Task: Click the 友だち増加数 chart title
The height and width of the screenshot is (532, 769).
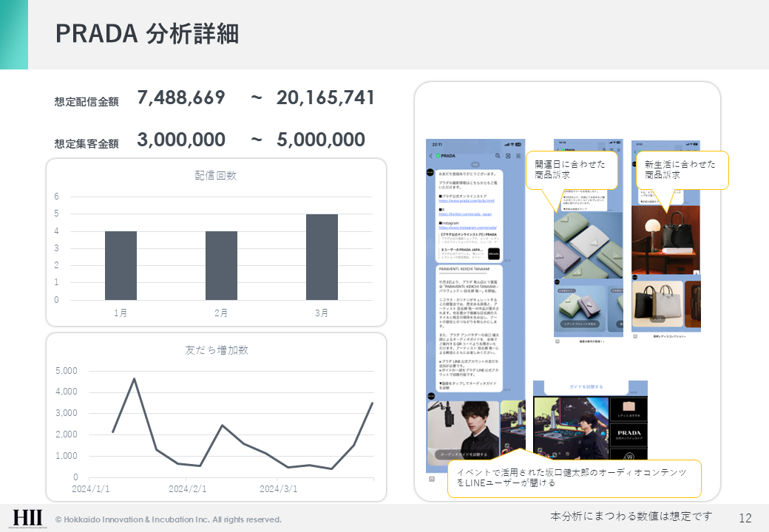Action: click(216, 349)
